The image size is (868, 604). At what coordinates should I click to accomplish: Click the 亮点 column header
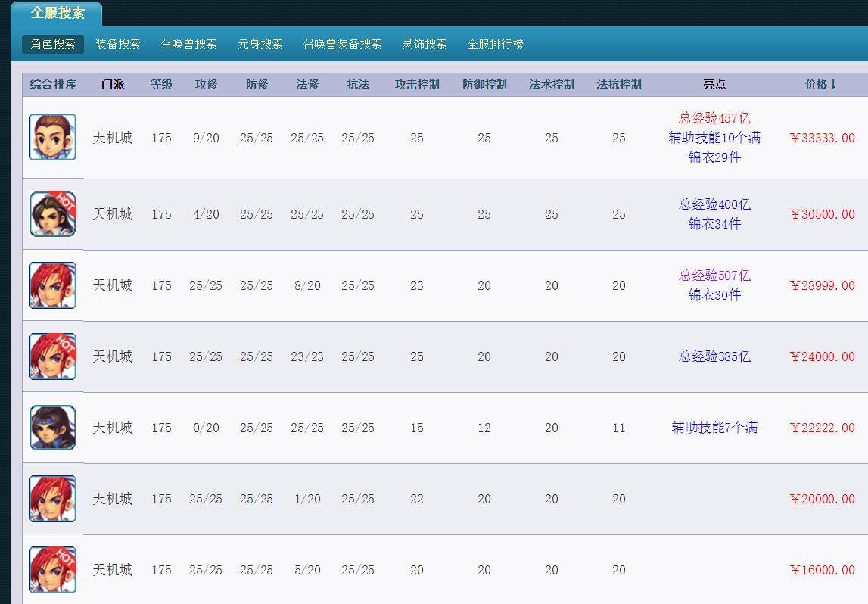point(714,84)
